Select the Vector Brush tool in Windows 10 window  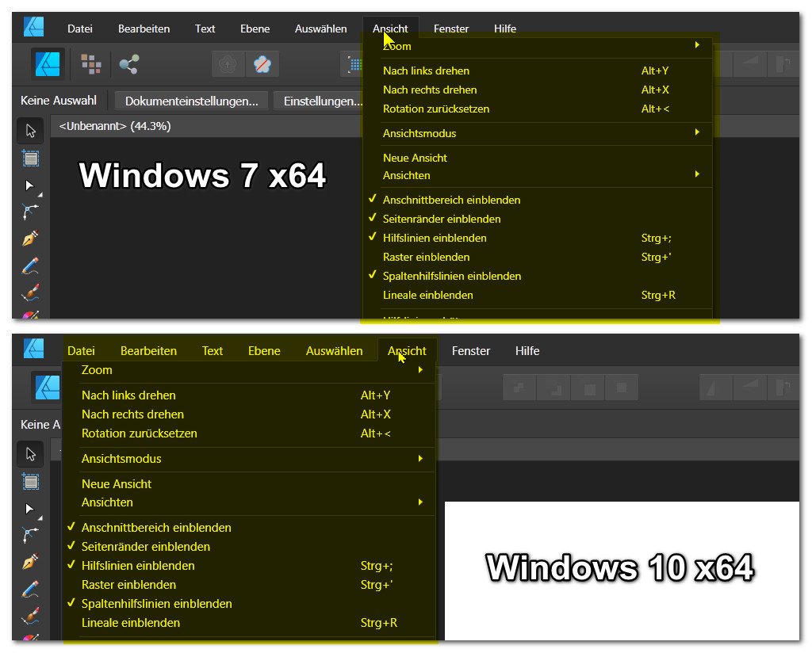(31, 616)
